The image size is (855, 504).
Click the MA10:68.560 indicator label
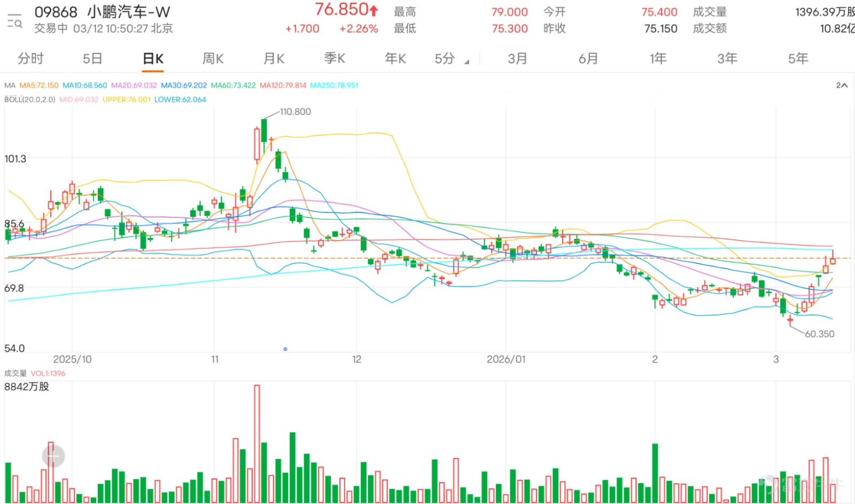point(84,85)
